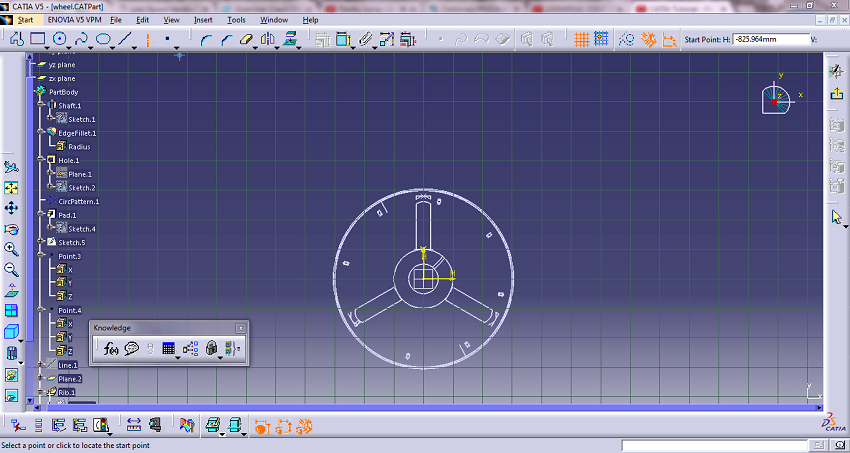The width and height of the screenshot is (850, 453).
Task: Toggle Dimensional Constraints
Action: point(669,39)
